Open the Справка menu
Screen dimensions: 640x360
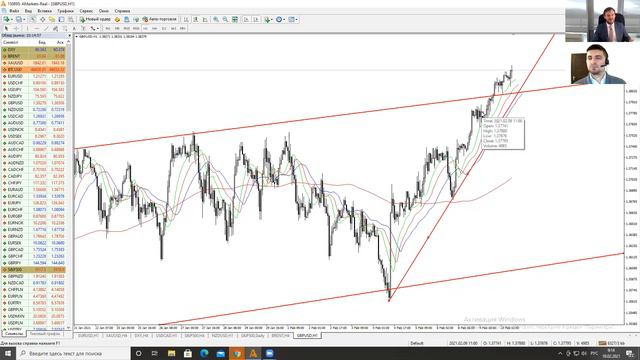122,11
